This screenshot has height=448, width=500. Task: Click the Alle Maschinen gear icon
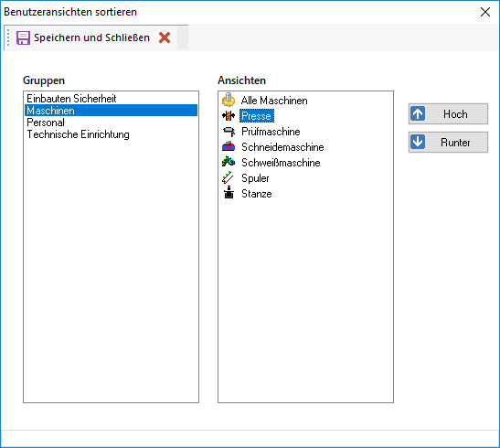pyautogui.click(x=229, y=100)
